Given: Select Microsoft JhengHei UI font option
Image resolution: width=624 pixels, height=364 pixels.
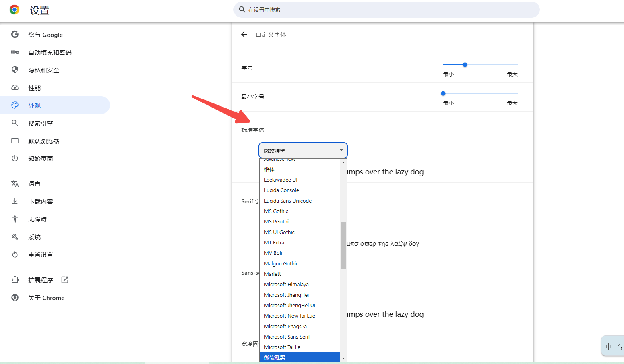Looking at the screenshot, I should (300, 305).
